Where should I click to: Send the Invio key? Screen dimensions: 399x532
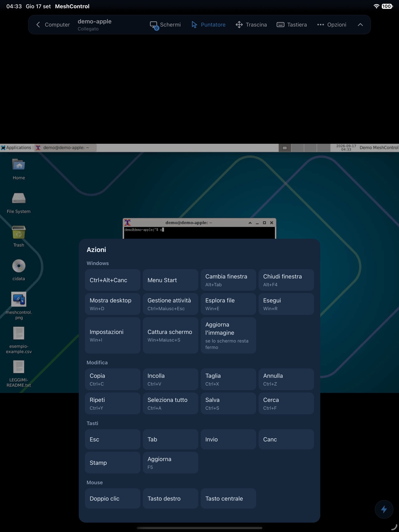[x=228, y=439]
